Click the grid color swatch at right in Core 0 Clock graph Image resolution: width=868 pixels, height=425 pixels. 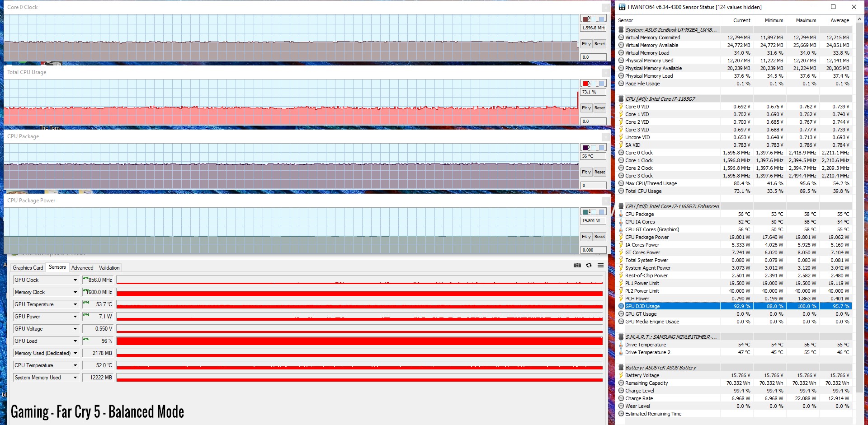(x=602, y=19)
